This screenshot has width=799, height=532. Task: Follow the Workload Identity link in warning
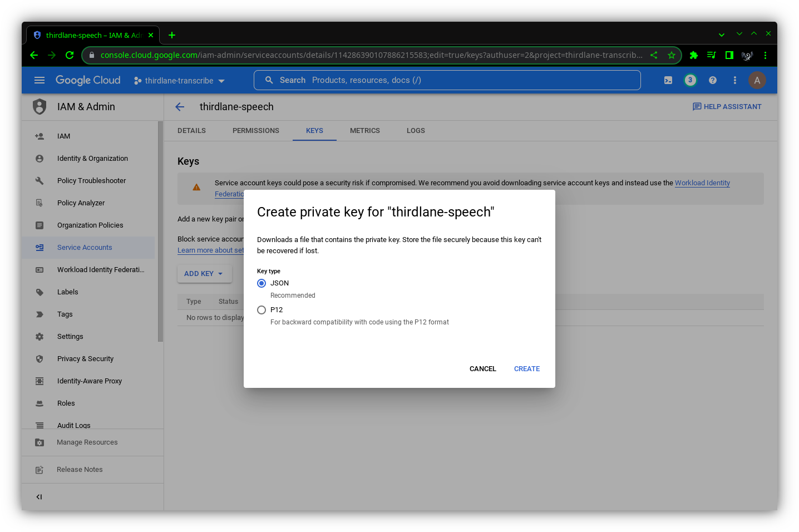point(702,183)
